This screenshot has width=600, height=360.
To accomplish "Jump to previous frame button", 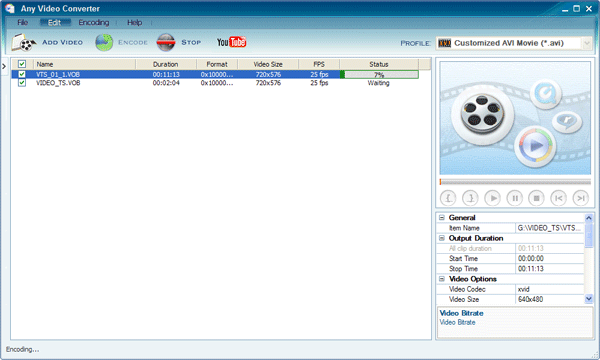I will pos(558,198).
